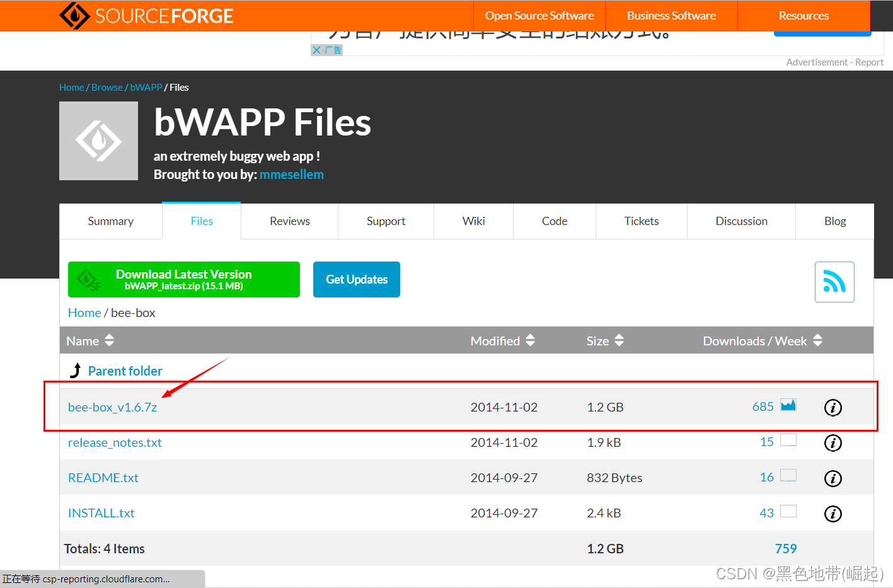Click the 759 total downloads value
The image size is (893, 588).
coord(786,549)
